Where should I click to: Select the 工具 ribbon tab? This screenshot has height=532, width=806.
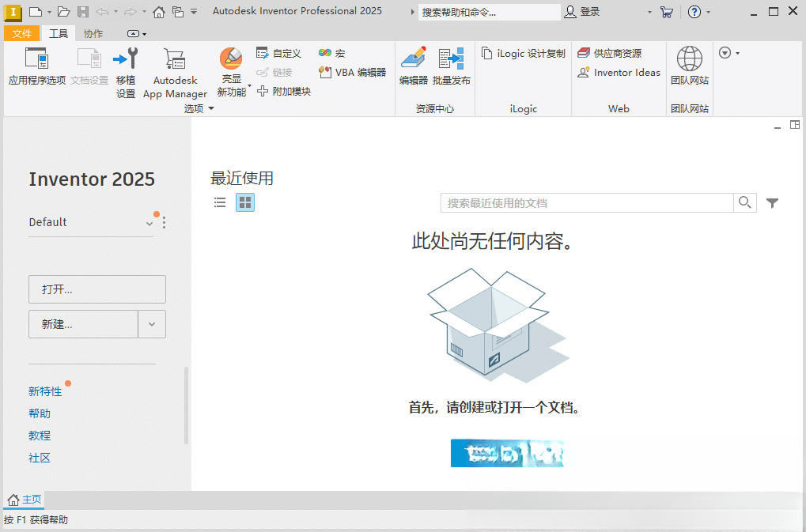[x=58, y=34]
